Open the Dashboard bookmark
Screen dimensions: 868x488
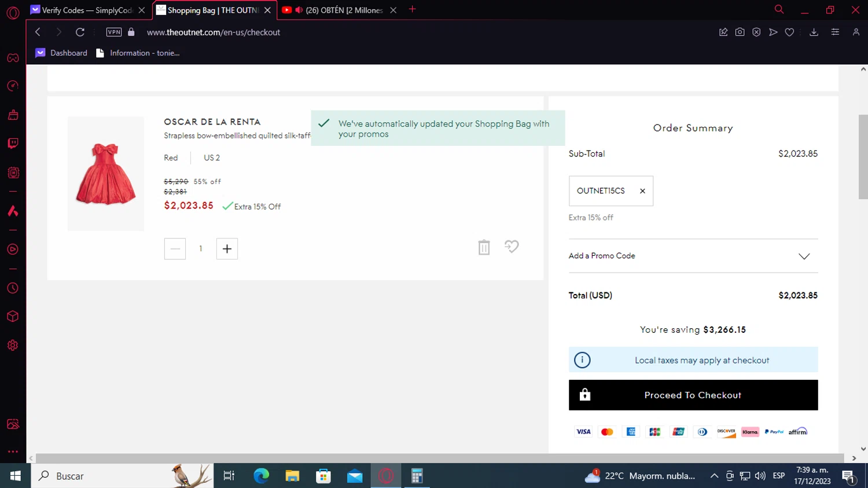pos(61,53)
